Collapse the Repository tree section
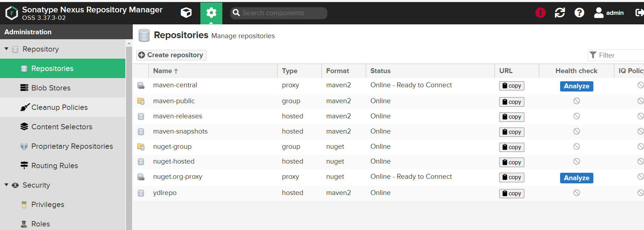644x230 pixels. tap(6, 49)
